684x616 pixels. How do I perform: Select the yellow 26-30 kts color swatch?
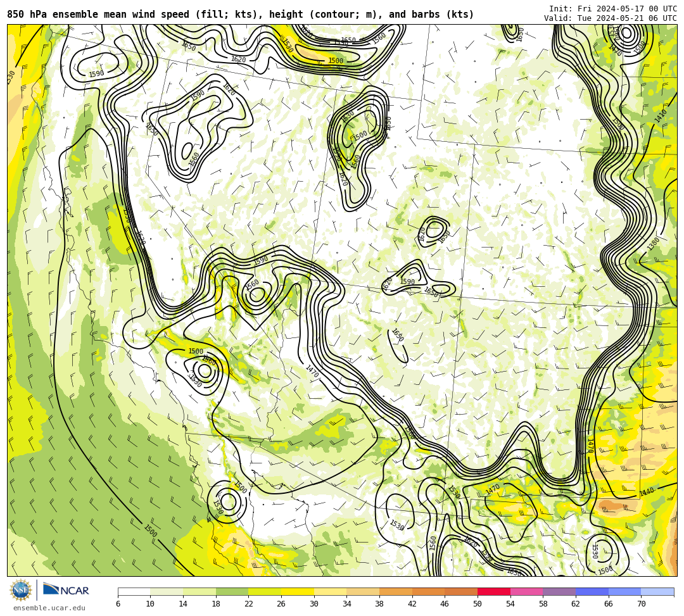coord(298,591)
